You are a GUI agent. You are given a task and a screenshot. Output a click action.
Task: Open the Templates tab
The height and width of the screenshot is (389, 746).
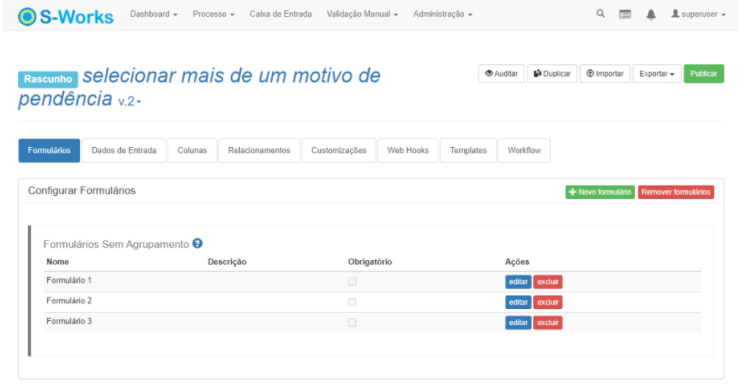pos(468,150)
